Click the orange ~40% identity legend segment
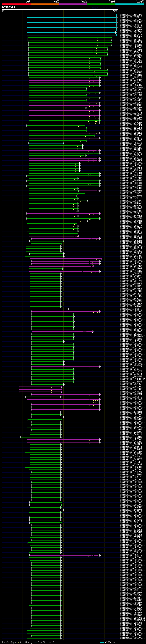 pyautogui.click(x=45, y=4)
